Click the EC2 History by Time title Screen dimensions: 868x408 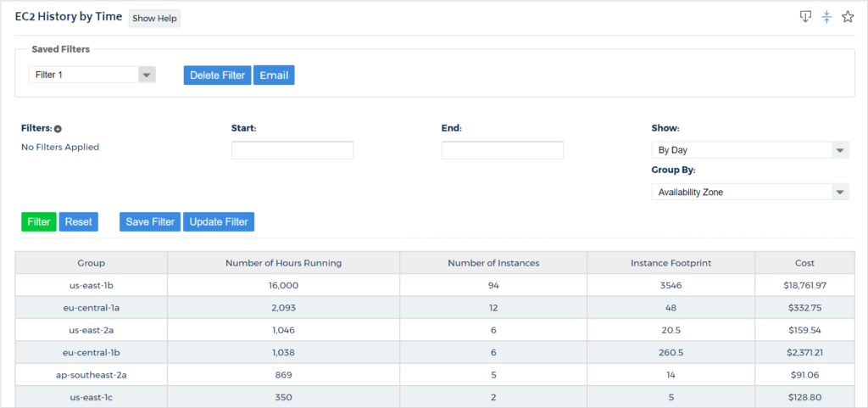pos(69,17)
